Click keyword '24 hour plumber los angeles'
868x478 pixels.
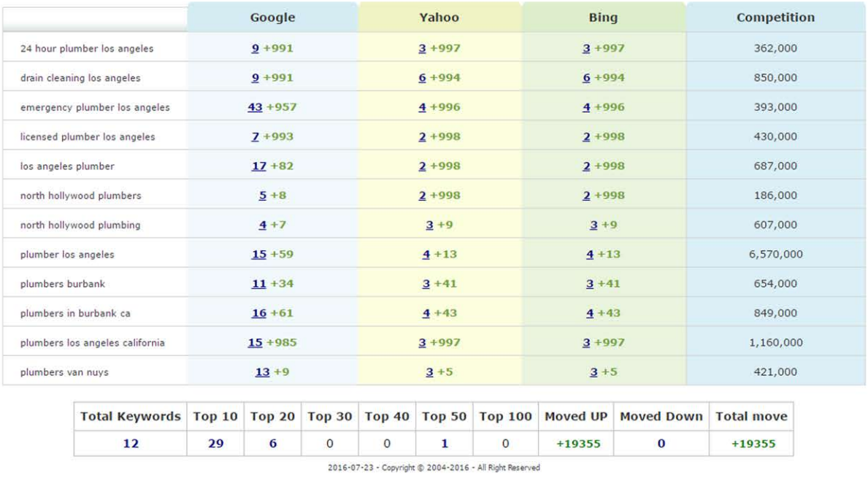click(x=87, y=48)
